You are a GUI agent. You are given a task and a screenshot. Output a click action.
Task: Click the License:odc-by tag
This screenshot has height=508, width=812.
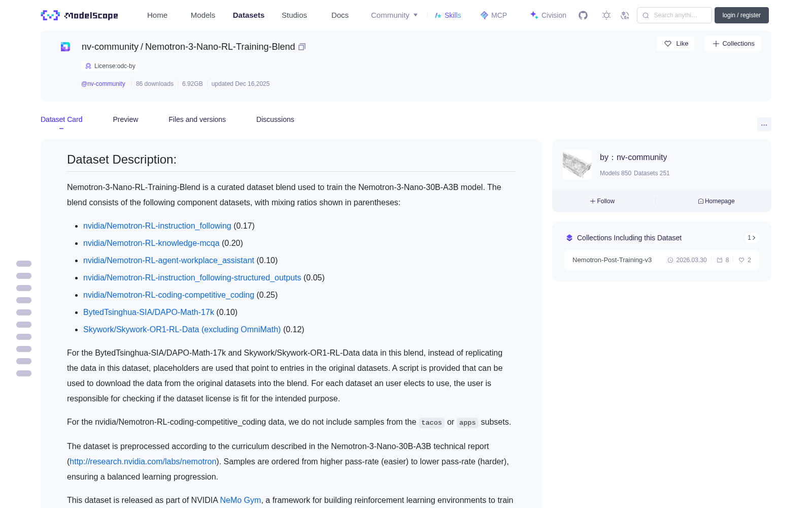[x=110, y=66]
